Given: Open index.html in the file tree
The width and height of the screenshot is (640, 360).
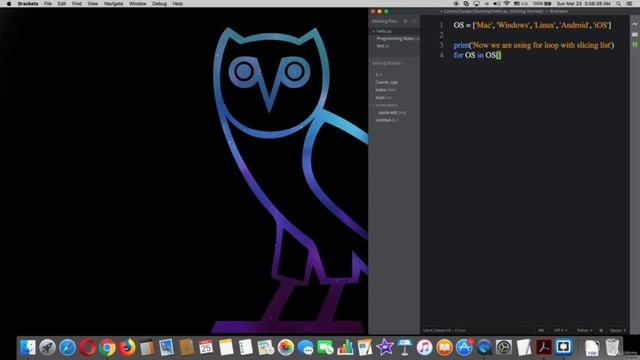Looking at the screenshot, I should point(385,90).
